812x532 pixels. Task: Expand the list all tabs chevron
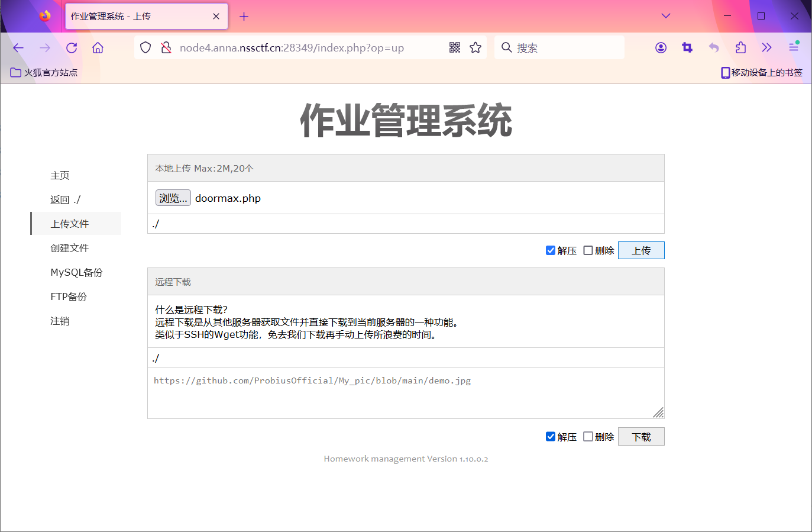pyautogui.click(x=666, y=16)
